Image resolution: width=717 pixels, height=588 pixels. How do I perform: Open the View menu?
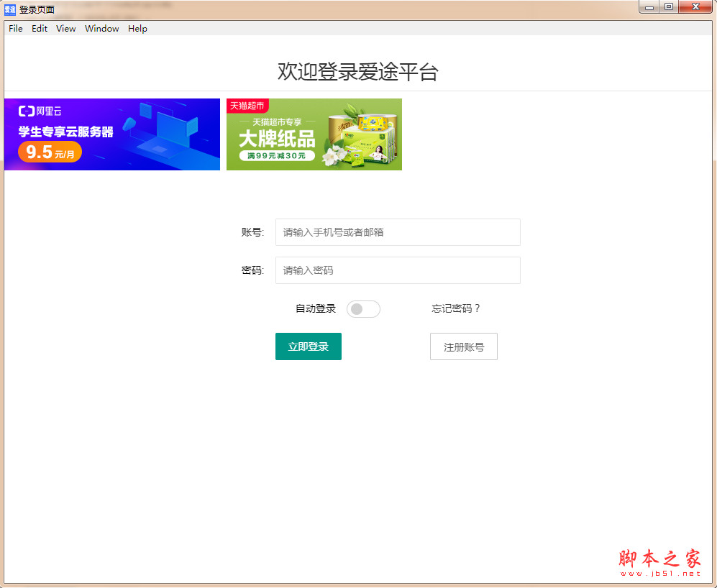coord(66,28)
